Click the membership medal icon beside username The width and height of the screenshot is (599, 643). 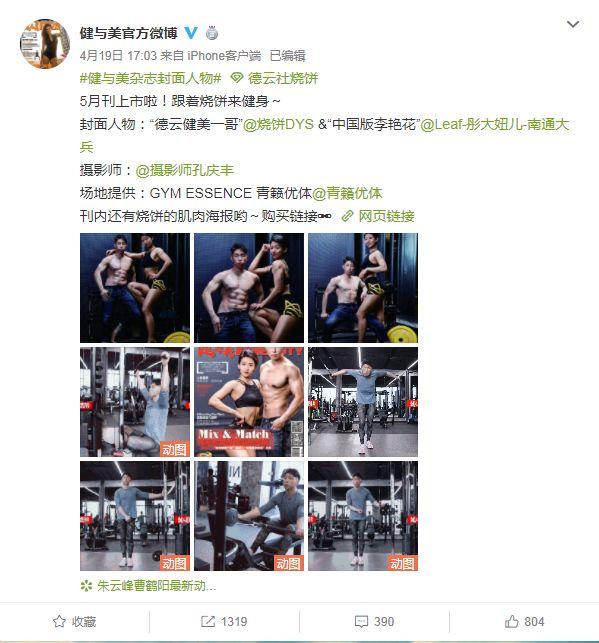(212, 33)
